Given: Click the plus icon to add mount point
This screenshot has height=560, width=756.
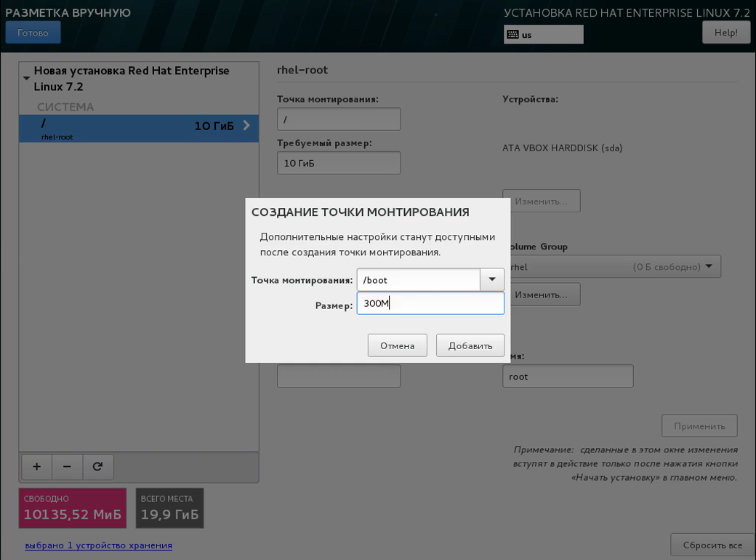Looking at the screenshot, I should (36, 466).
